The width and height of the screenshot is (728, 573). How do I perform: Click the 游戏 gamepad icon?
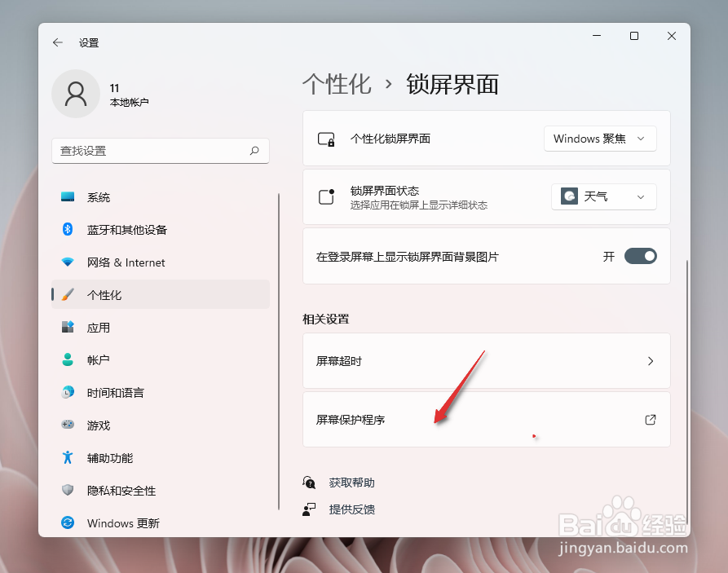(68, 425)
